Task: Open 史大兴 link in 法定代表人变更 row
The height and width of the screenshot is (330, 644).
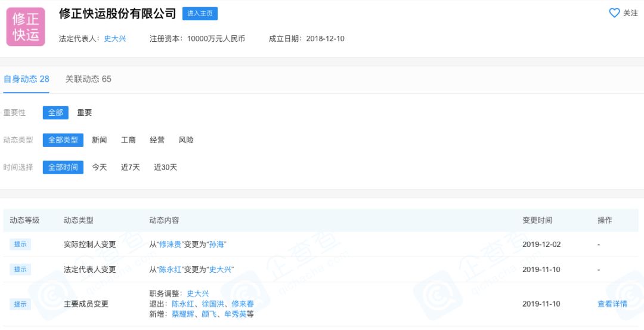Action: coord(221,270)
